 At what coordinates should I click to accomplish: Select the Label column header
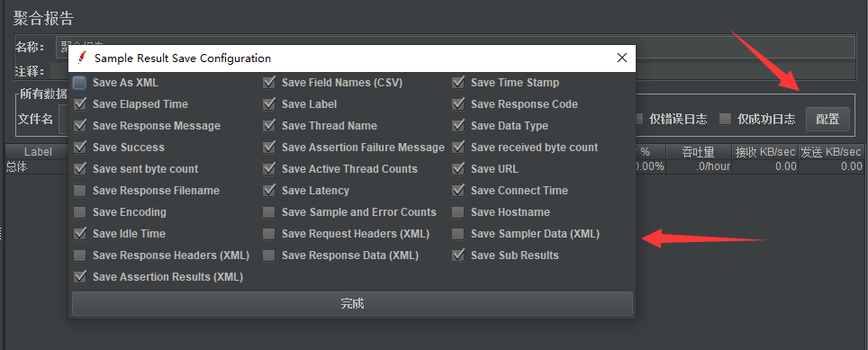click(38, 151)
